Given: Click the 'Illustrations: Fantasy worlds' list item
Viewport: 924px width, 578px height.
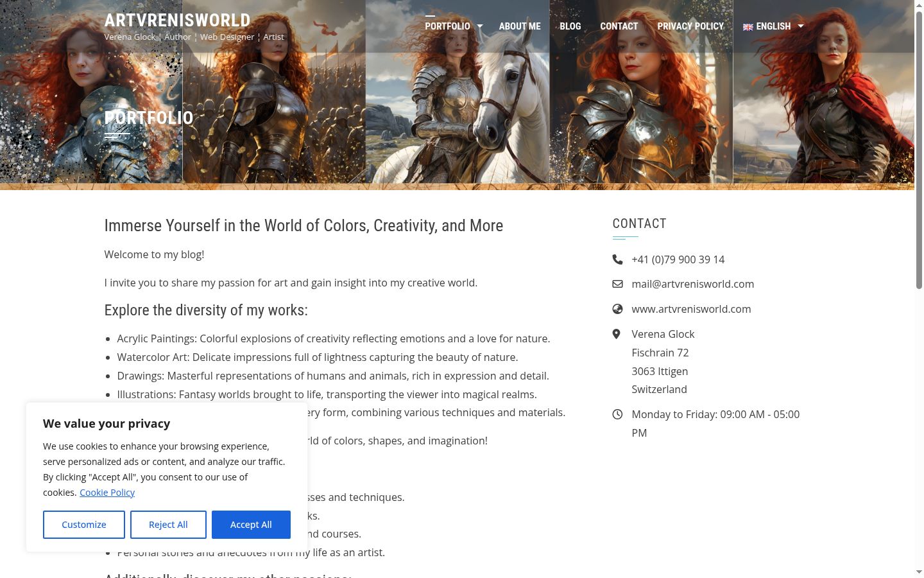Looking at the screenshot, I should click(327, 394).
